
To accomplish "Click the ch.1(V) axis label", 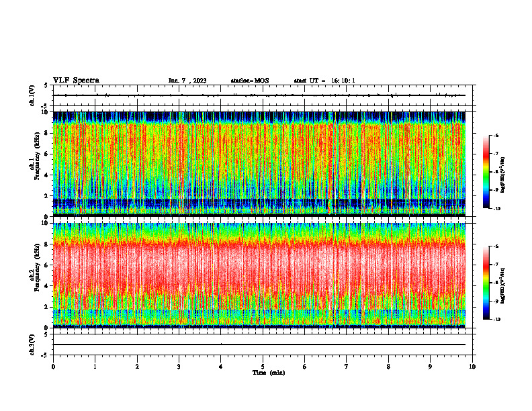I will (32, 95).
